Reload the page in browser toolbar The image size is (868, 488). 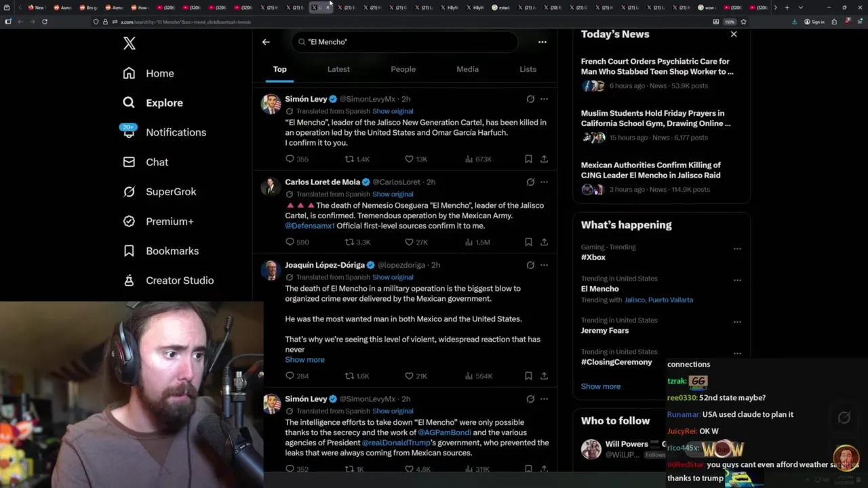tap(45, 22)
